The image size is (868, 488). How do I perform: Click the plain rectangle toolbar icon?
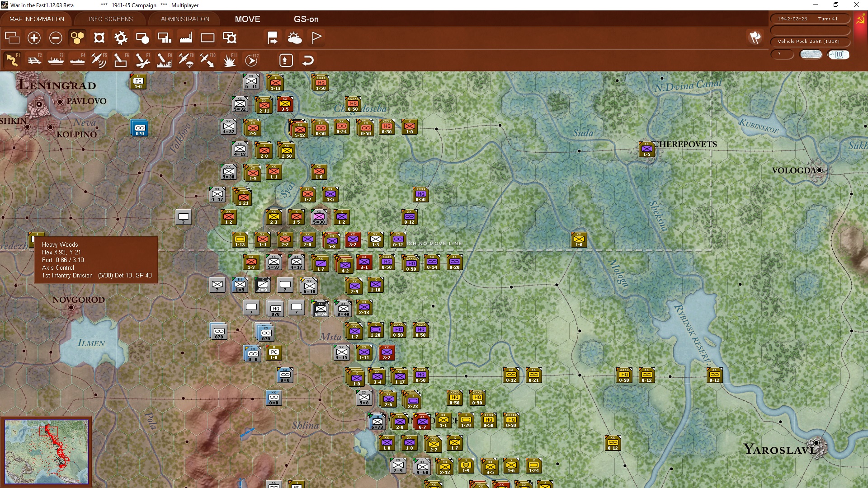click(x=208, y=38)
